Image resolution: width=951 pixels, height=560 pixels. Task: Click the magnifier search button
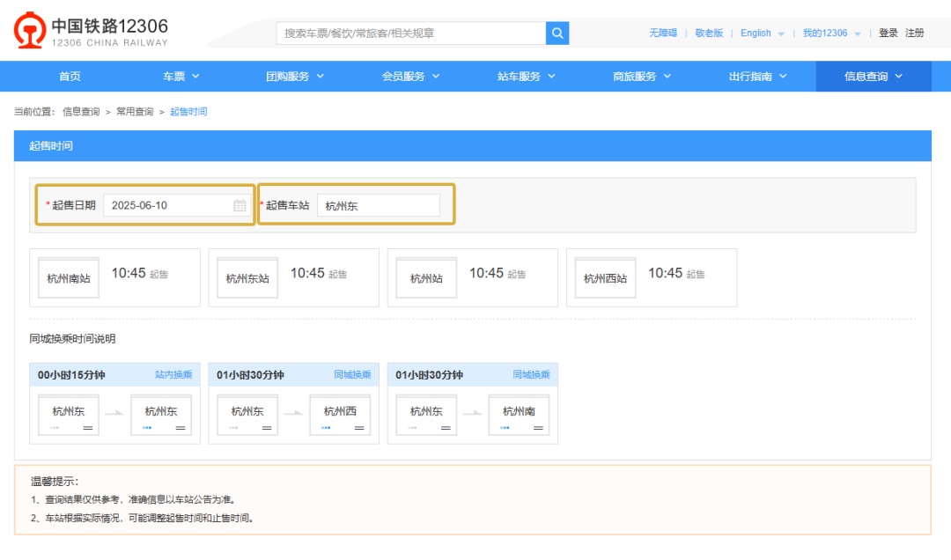click(x=557, y=33)
